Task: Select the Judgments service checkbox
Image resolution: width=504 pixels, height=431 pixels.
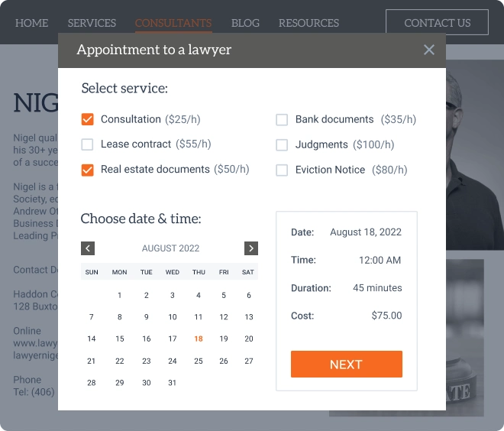Action: pos(282,144)
